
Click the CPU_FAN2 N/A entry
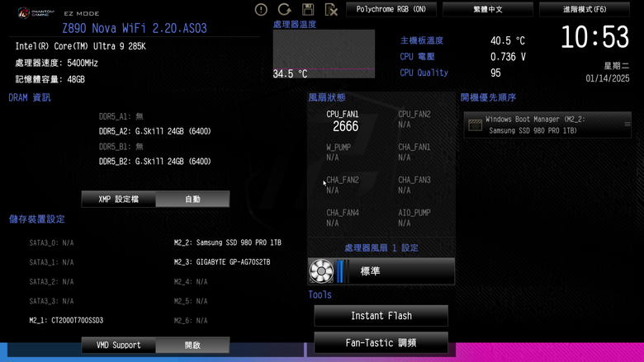[414, 120]
